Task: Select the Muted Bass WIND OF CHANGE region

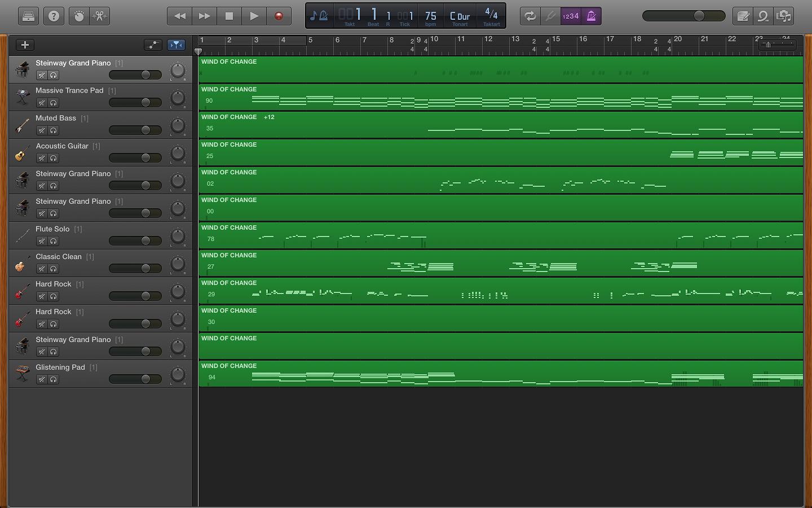Action: point(501,125)
